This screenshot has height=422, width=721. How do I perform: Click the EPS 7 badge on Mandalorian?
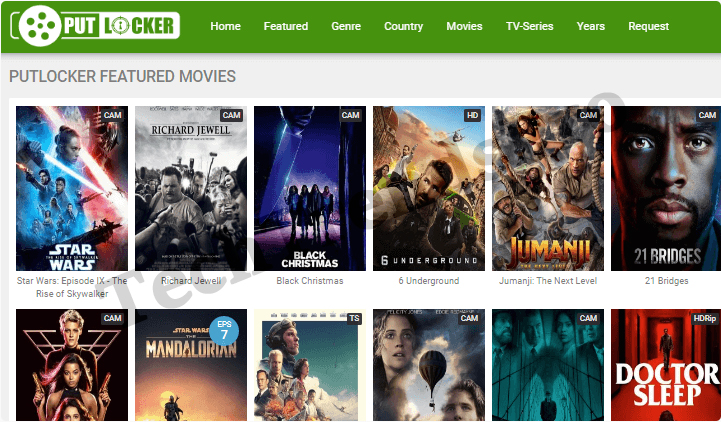pyautogui.click(x=224, y=331)
